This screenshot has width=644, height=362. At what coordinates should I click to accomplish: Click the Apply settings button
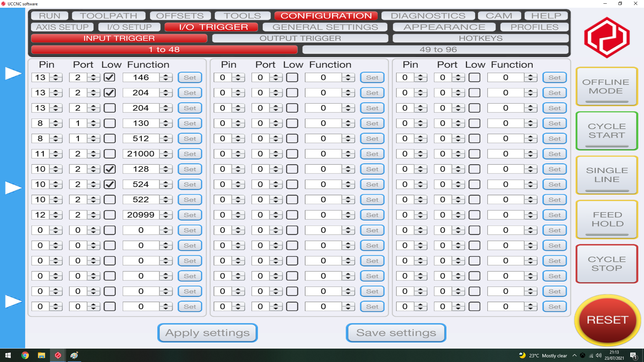coord(207,333)
